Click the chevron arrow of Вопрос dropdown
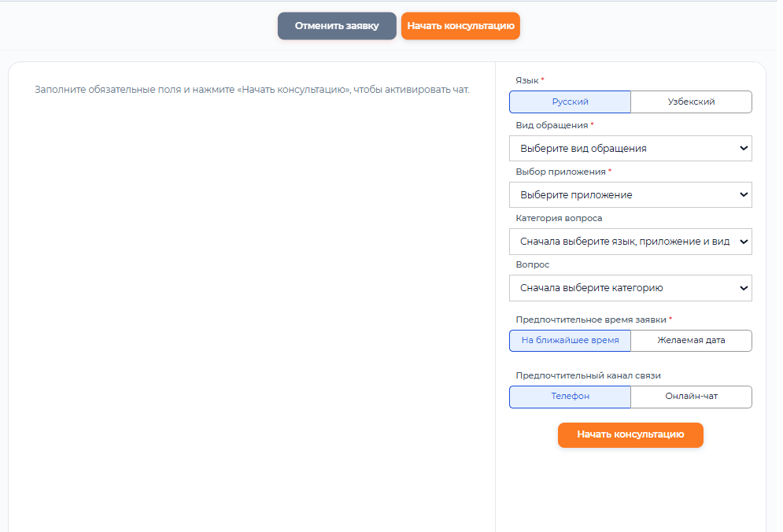The height and width of the screenshot is (532, 783). [743, 288]
